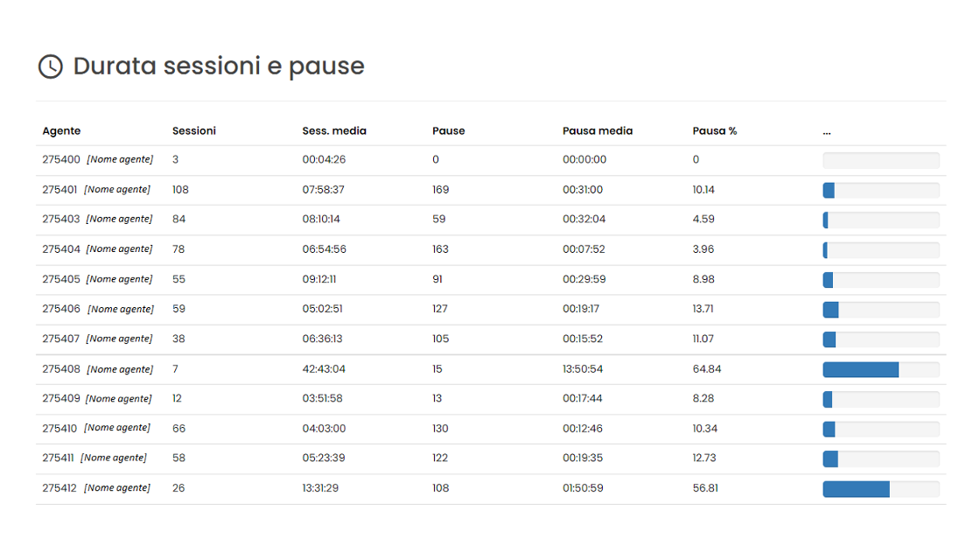Click the Sess. media column header

point(334,131)
